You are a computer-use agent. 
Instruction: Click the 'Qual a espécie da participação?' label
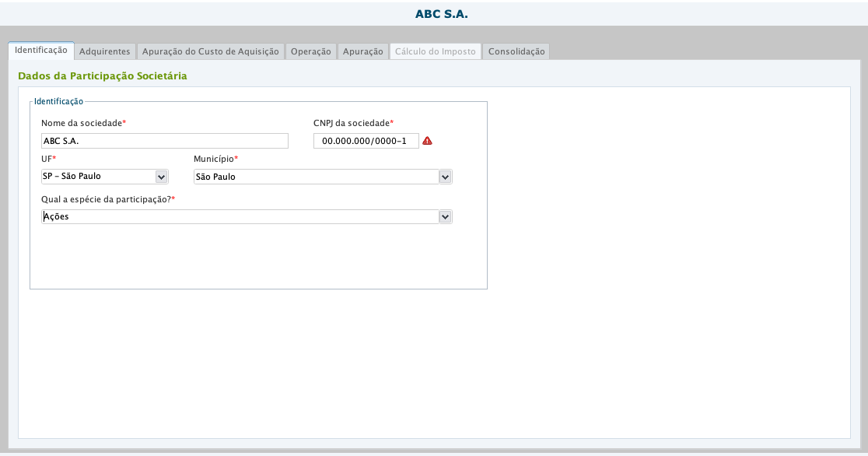tap(106, 199)
